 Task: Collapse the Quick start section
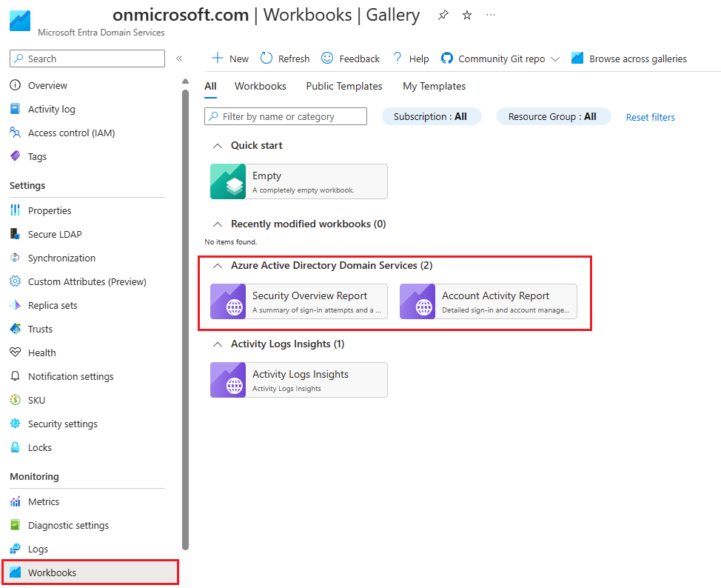click(x=218, y=146)
